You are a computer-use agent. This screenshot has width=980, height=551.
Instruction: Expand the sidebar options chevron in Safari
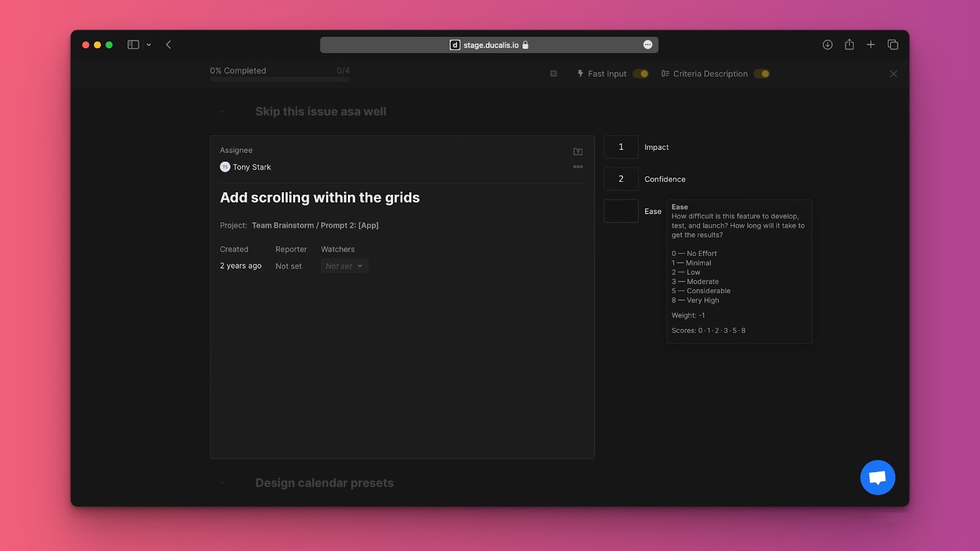coord(149,45)
